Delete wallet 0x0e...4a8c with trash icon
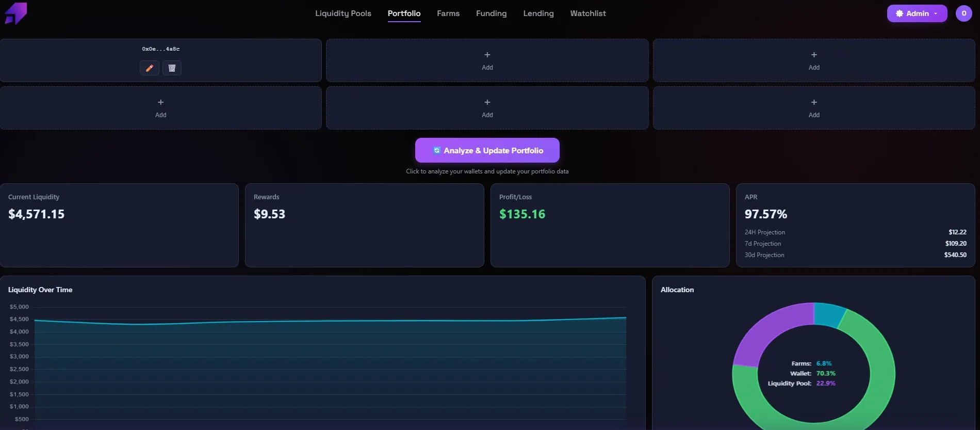This screenshot has height=430, width=980. click(x=172, y=68)
